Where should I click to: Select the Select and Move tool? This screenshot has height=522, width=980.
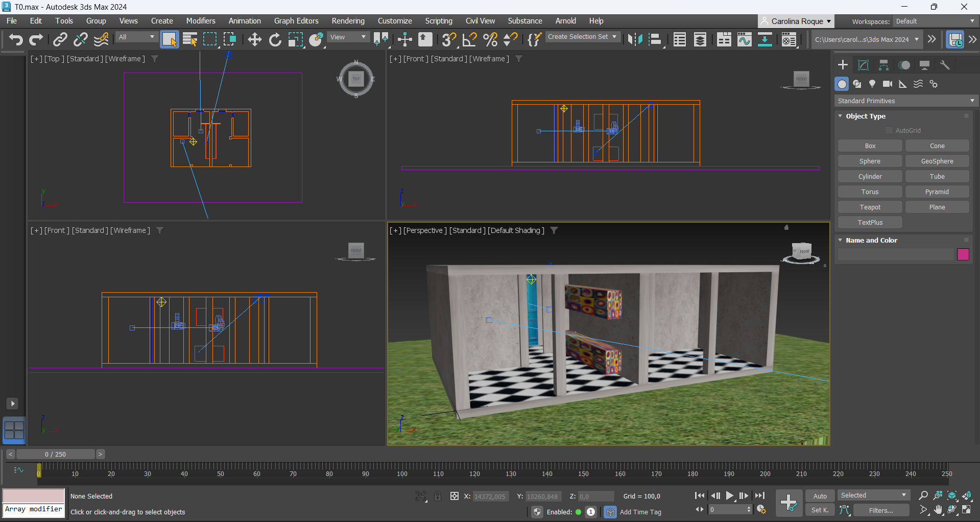click(254, 39)
